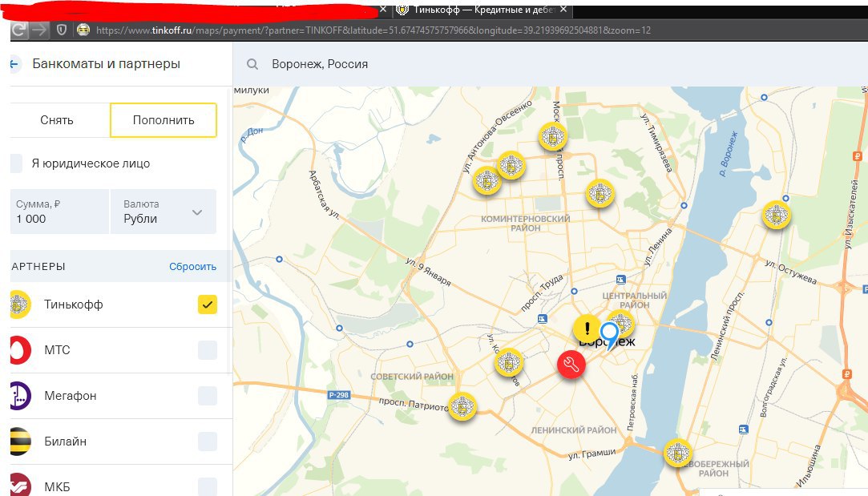Open the shield tracking protection icon
Screen dimensions: 868x496
[62, 30]
